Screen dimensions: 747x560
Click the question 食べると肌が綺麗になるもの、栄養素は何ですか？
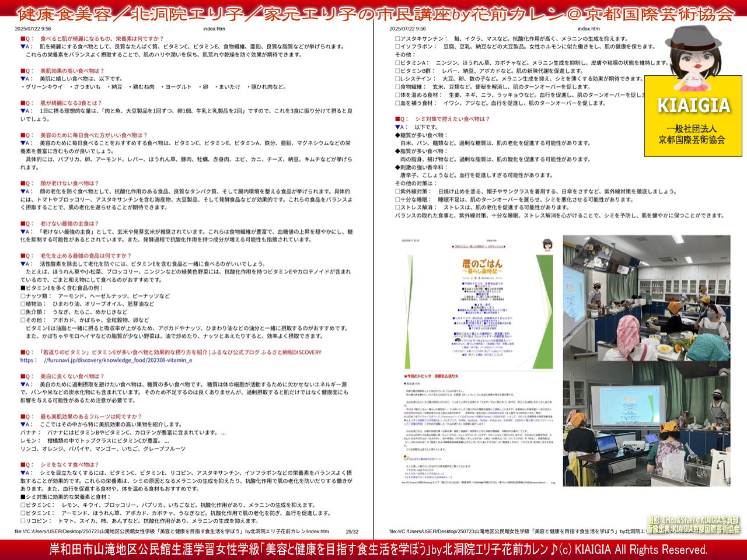92,38
